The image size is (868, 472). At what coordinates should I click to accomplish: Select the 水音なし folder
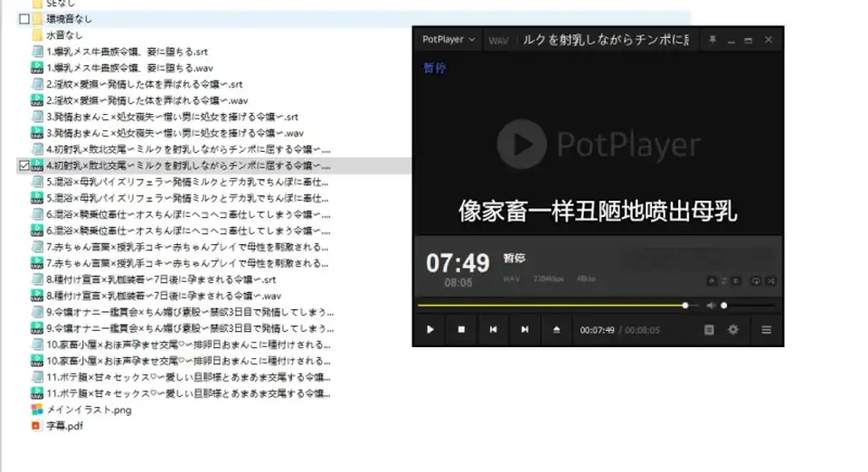[65, 35]
